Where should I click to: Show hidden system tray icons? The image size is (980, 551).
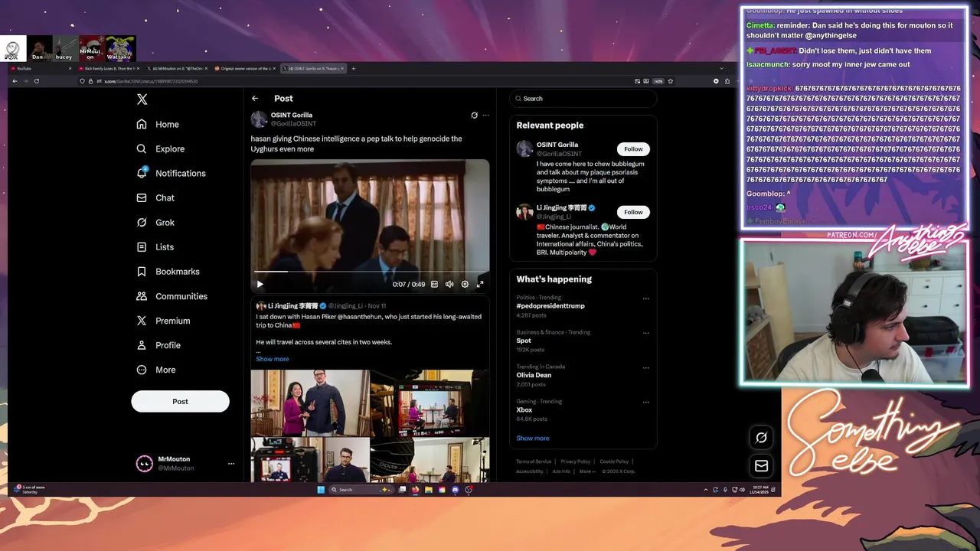pos(706,490)
